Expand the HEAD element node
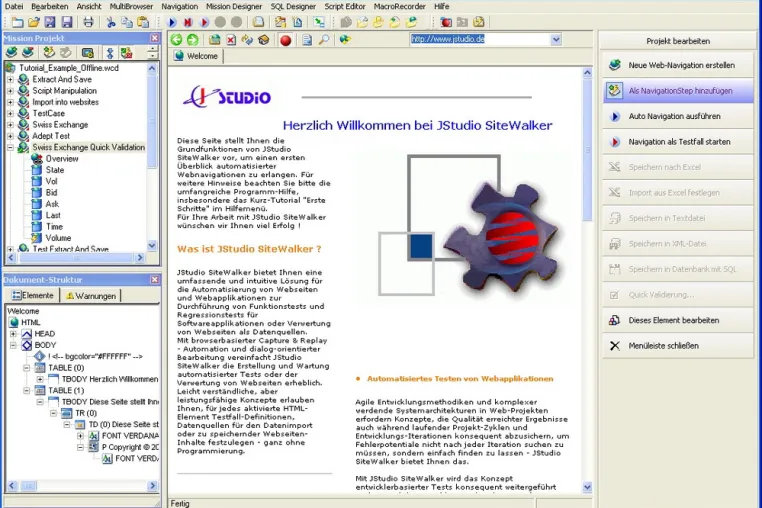 13,333
